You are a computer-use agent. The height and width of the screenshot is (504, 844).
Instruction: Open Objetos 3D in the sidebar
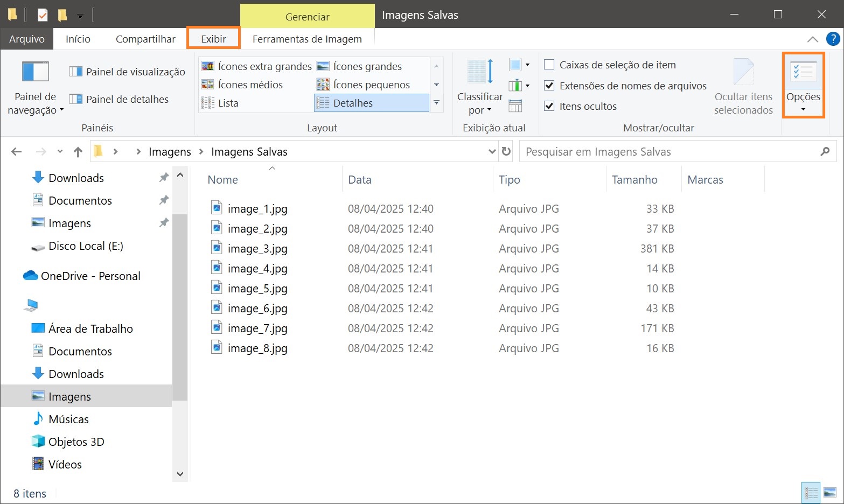pyautogui.click(x=76, y=442)
